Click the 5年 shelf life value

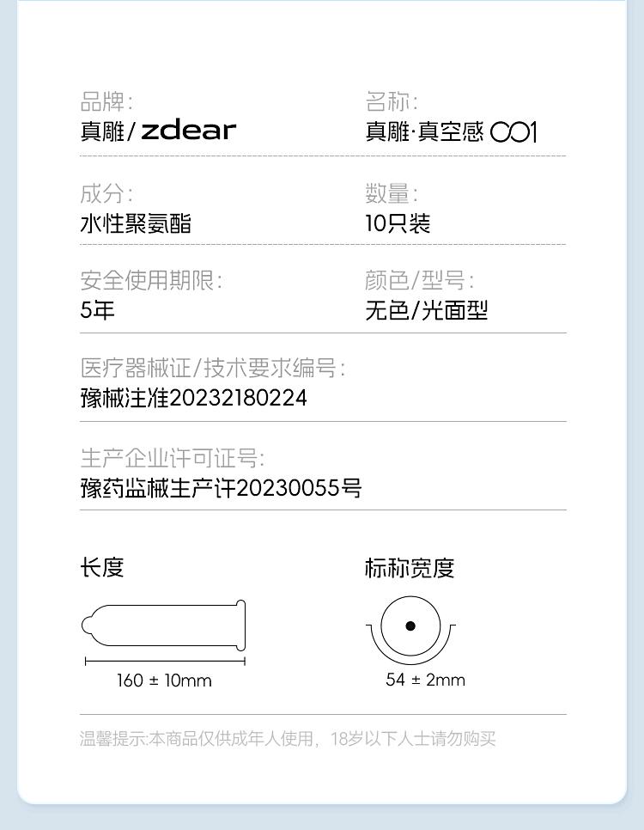click(x=97, y=310)
